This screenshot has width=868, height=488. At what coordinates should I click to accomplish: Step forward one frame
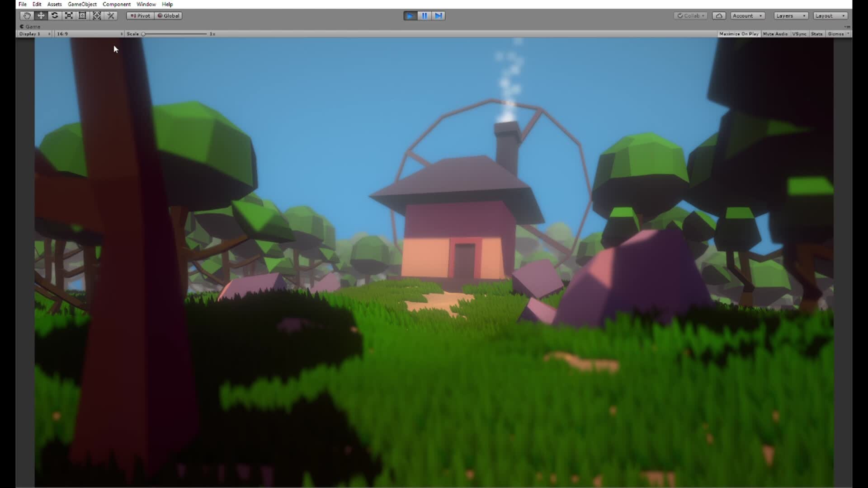[438, 15]
